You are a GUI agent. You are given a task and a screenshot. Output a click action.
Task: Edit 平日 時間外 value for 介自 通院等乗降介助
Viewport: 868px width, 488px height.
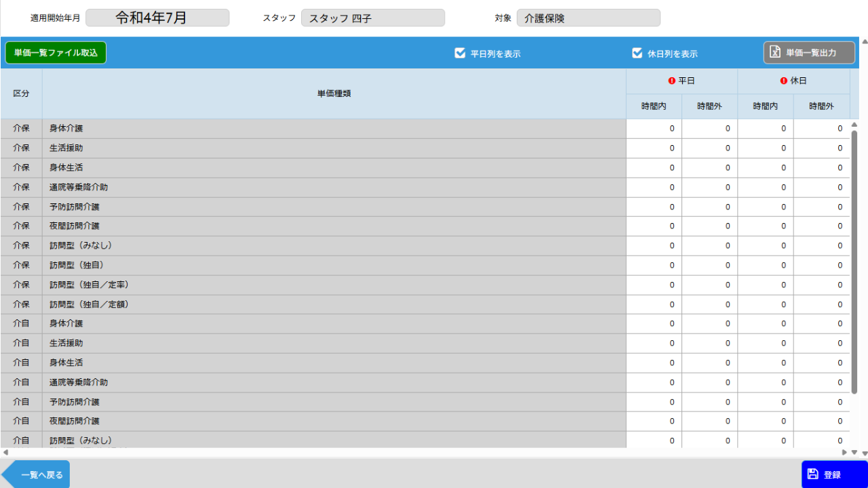pos(710,383)
